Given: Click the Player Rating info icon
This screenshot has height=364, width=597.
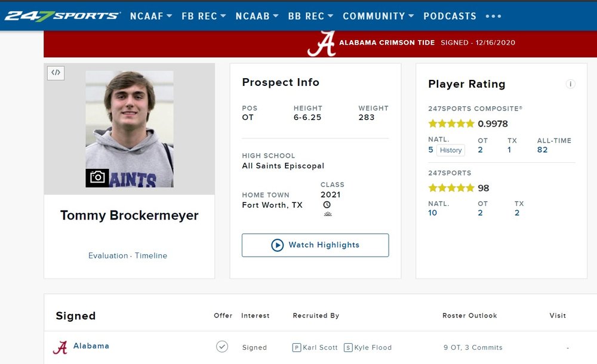Looking at the screenshot, I should click(x=570, y=84).
